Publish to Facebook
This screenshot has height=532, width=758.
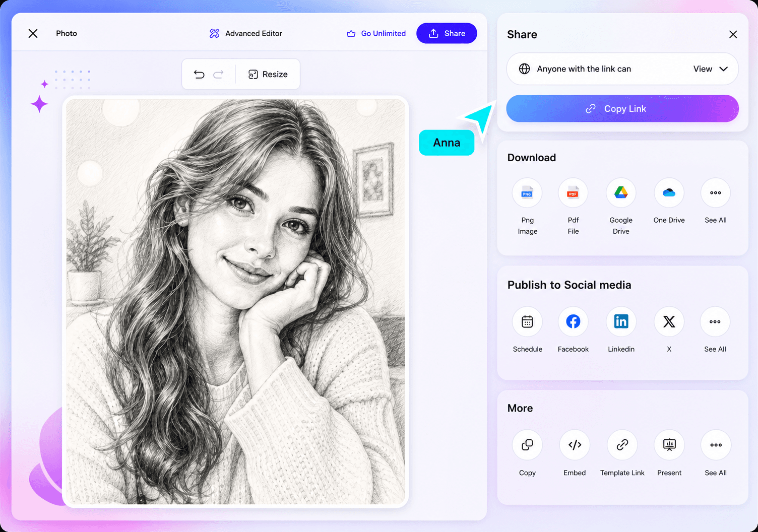pyautogui.click(x=573, y=321)
